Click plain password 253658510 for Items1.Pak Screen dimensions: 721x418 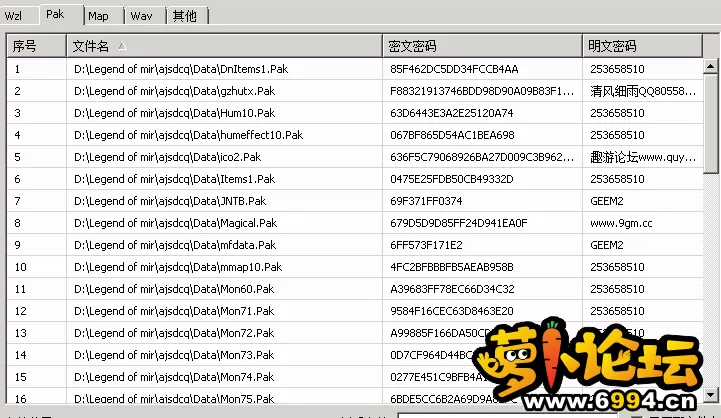click(x=617, y=179)
